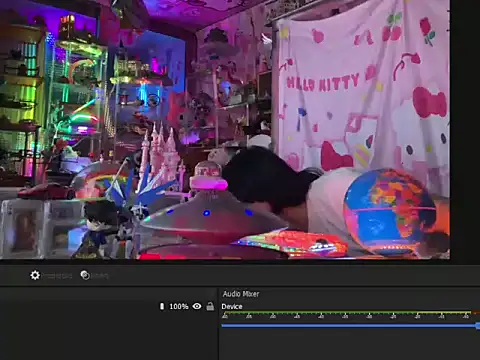Click the volume slider handle at right end
The height and width of the screenshot is (360, 480).
[x=478, y=326]
